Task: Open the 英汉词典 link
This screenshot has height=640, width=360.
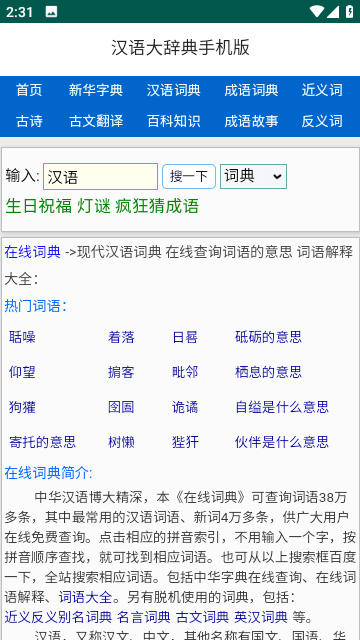Action: tap(261, 617)
